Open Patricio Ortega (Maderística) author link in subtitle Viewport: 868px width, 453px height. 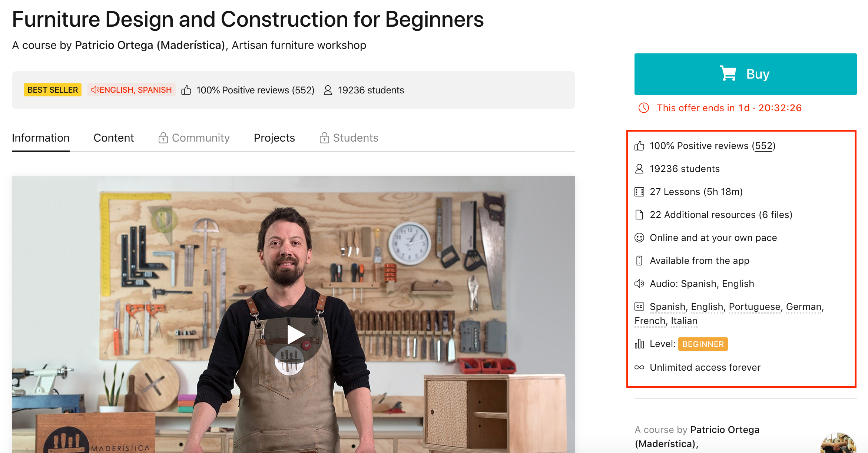tap(150, 45)
